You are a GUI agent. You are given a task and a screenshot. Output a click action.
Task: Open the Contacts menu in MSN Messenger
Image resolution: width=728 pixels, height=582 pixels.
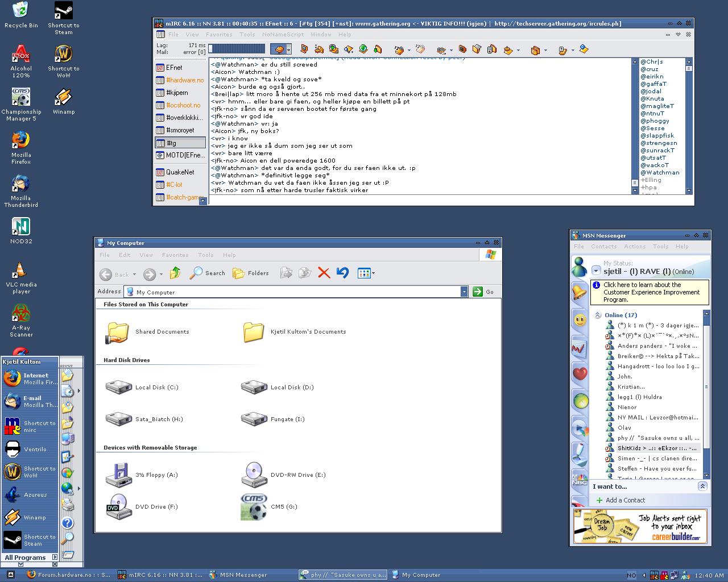[x=603, y=247]
